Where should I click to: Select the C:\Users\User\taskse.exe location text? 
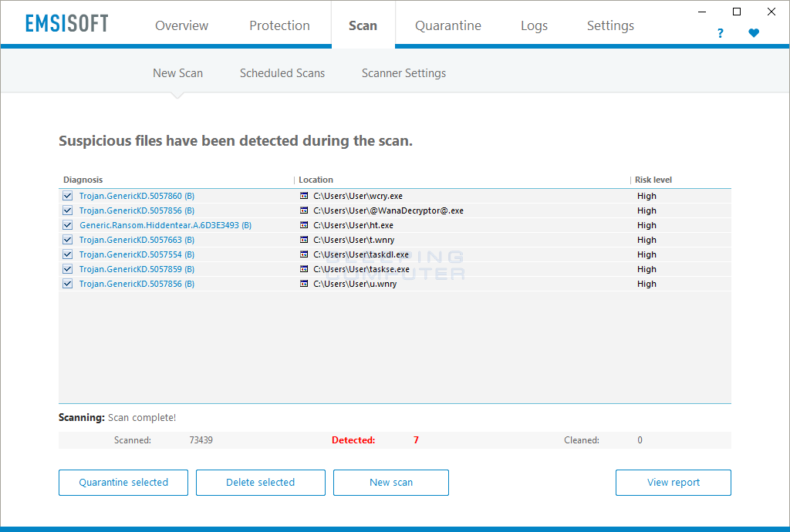point(361,269)
